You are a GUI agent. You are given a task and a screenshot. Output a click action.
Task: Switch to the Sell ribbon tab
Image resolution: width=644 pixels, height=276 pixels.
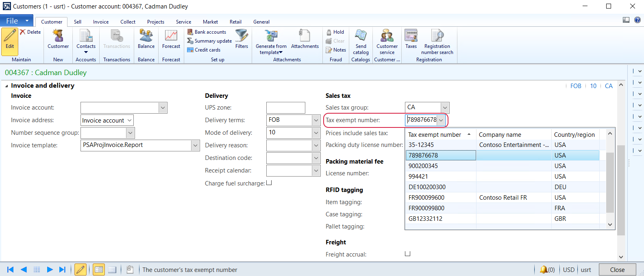tap(77, 22)
